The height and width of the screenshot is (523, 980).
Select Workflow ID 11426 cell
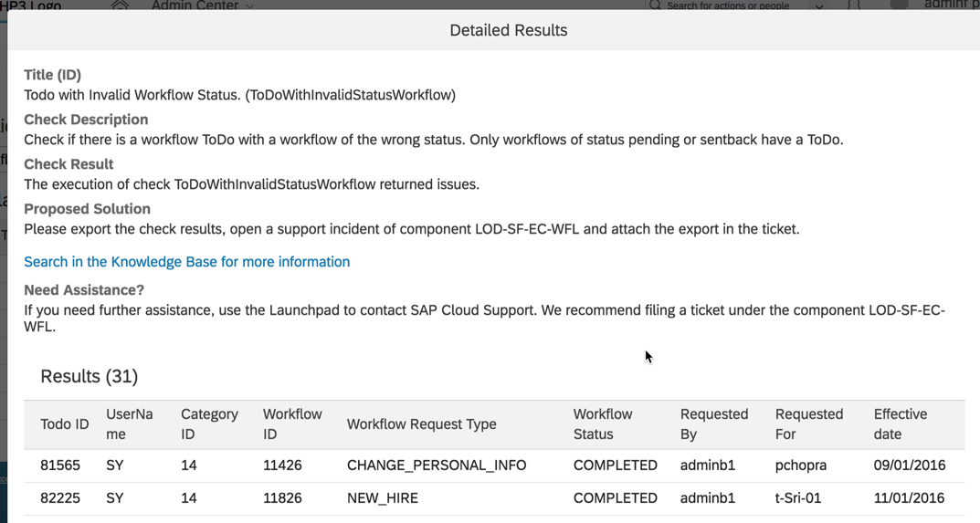[x=282, y=465]
